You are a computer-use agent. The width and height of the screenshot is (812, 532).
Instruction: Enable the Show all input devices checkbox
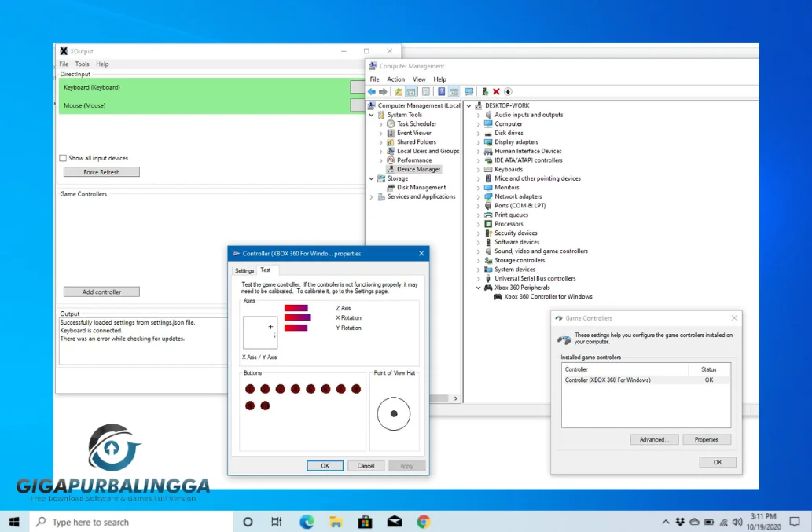[62, 157]
